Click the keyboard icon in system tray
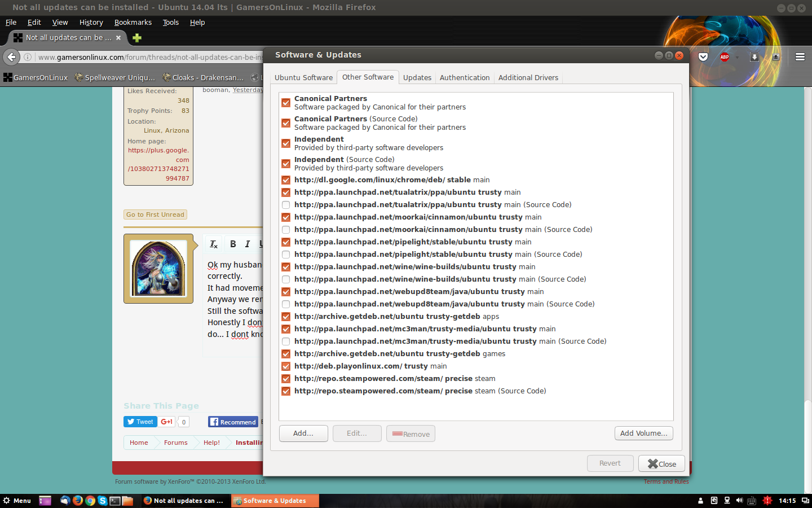 (x=752, y=501)
